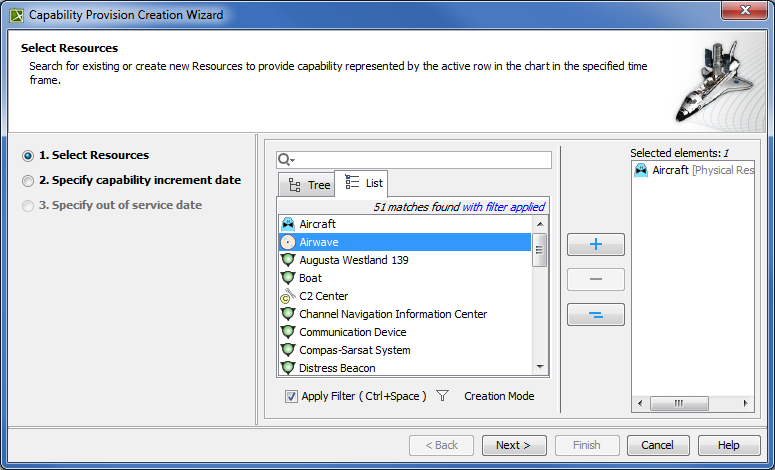Click list scrollbar down arrow
The image size is (775, 470).
point(540,367)
